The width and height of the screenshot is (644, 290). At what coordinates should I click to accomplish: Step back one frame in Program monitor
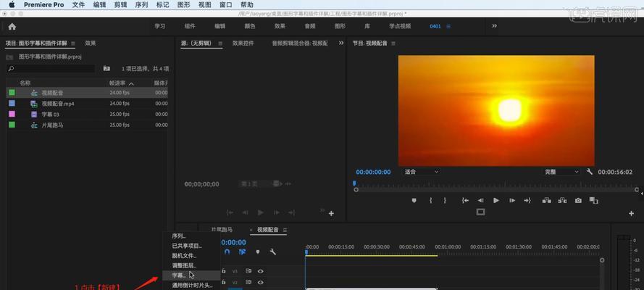point(480,200)
